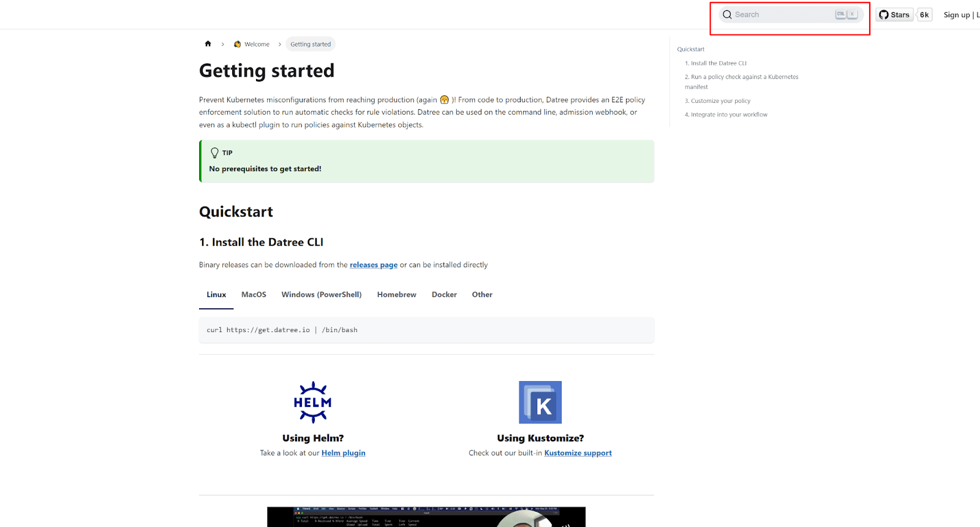Select the Other install tab

tap(482, 295)
